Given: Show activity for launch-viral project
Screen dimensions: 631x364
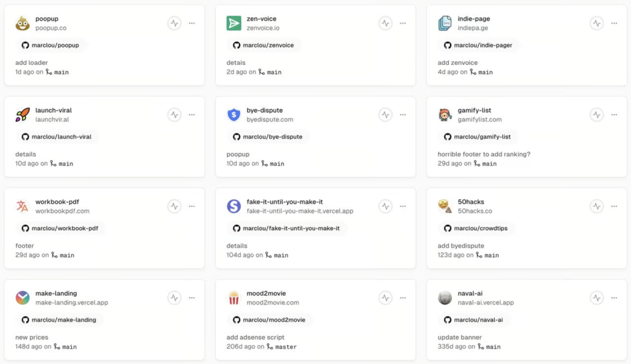Looking at the screenshot, I should 174,115.
